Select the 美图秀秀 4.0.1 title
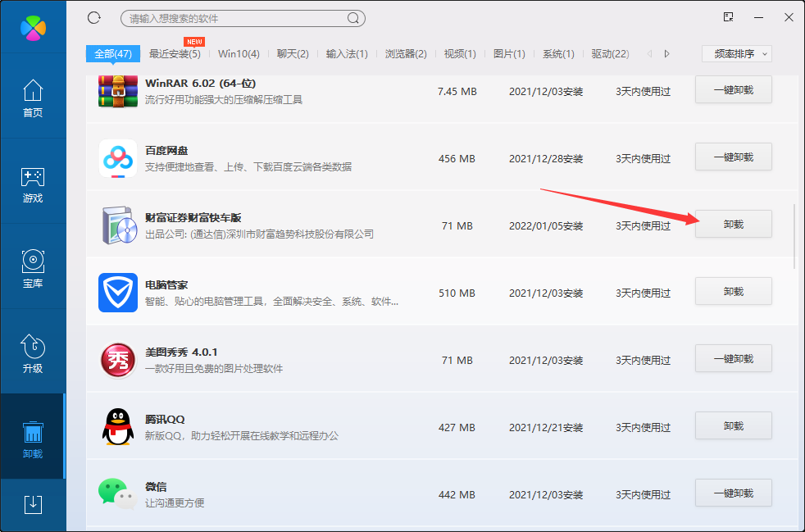The height and width of the screenshot is (532, 805). click(181, 352)
